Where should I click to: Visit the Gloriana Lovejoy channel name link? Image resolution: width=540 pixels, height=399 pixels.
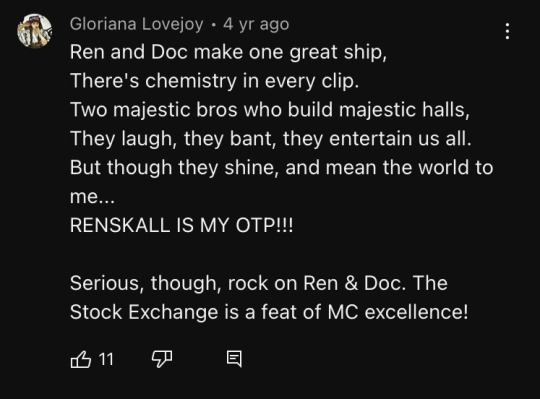pos(137,24)
